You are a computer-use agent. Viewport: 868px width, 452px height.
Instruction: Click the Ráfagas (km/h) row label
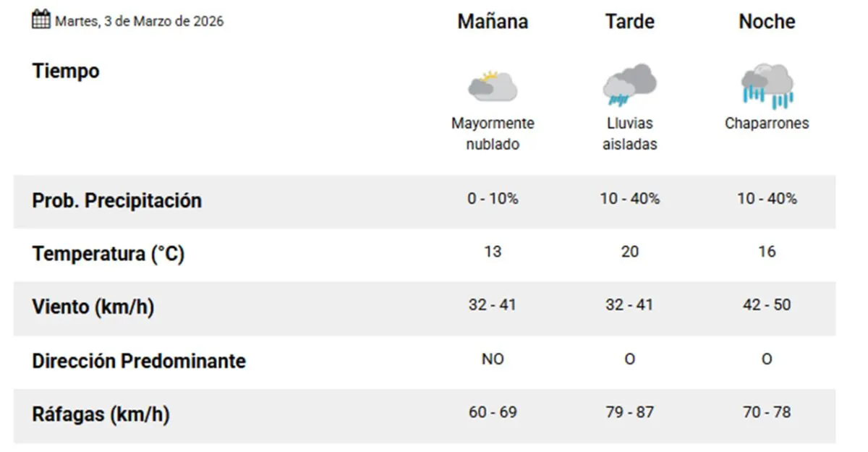(x=101, y=414)
